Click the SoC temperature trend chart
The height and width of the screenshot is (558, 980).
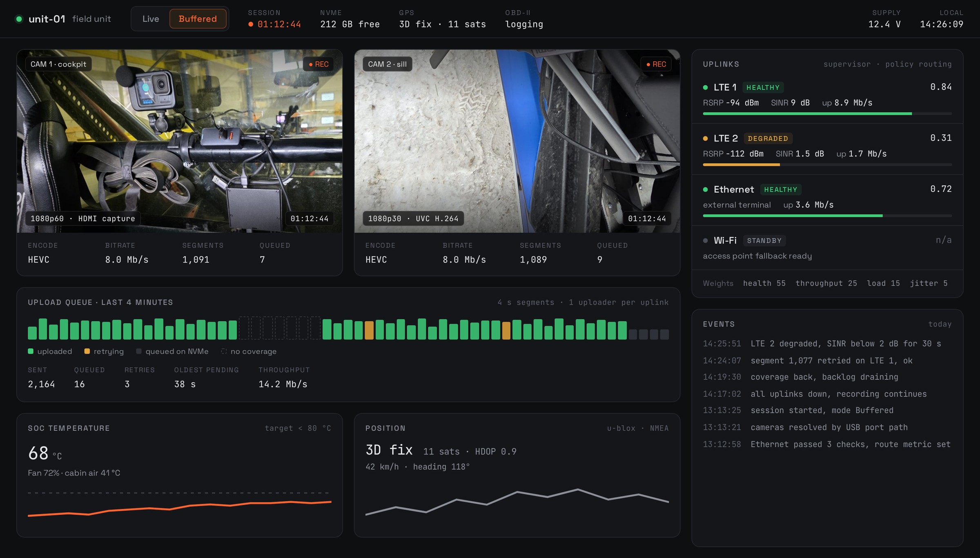pyautogui.click(x=180, y=505)
